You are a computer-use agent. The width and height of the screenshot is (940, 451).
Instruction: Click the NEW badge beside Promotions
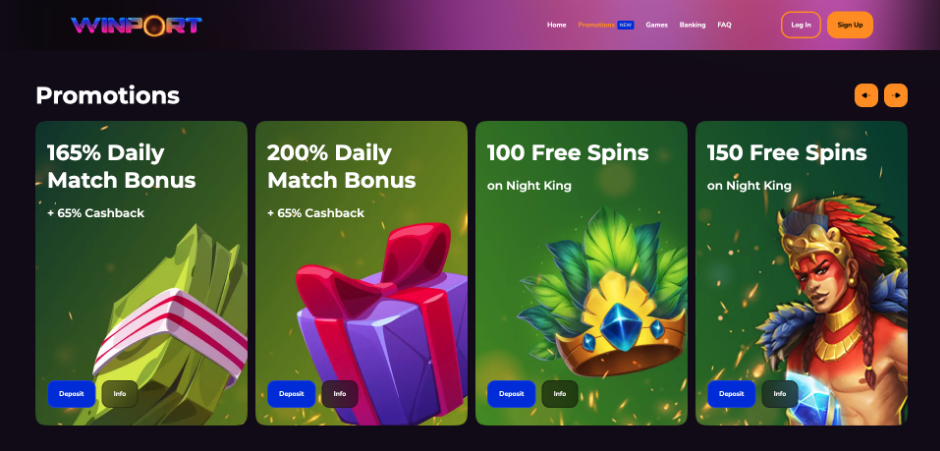coord(626,25)
